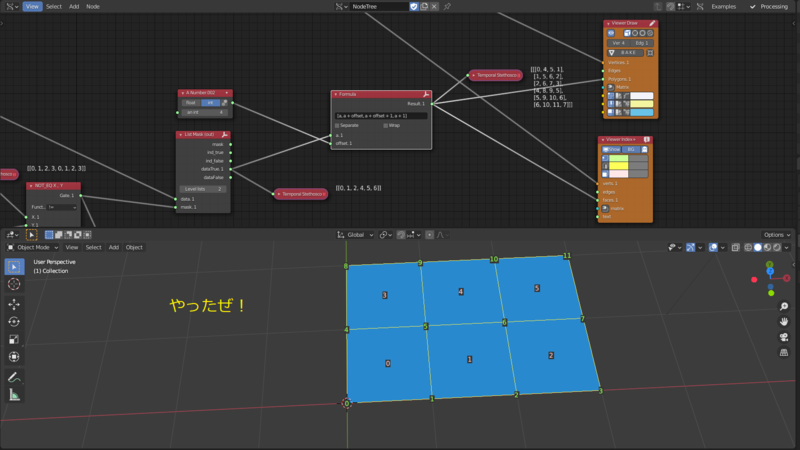
Task: Open the Object menu in 3D viewport
Action: pyautogui.click(x=134, y=247)
